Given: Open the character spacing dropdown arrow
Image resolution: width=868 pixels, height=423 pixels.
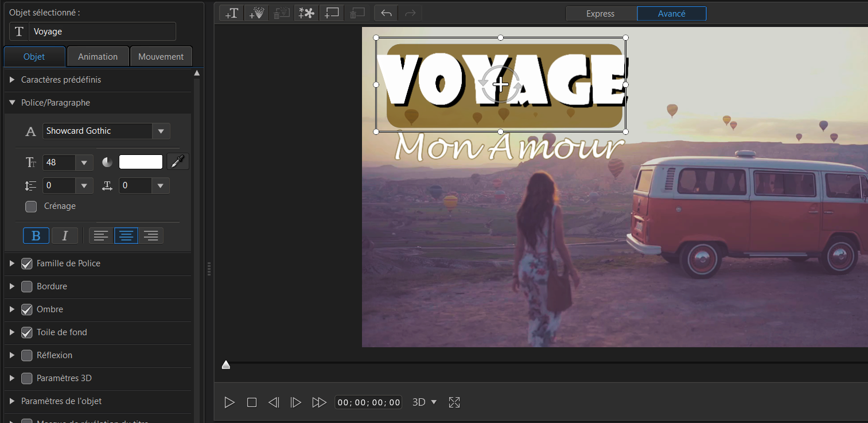Looking at the screenshot, I should pyautogui.click(x=161, y=185).
